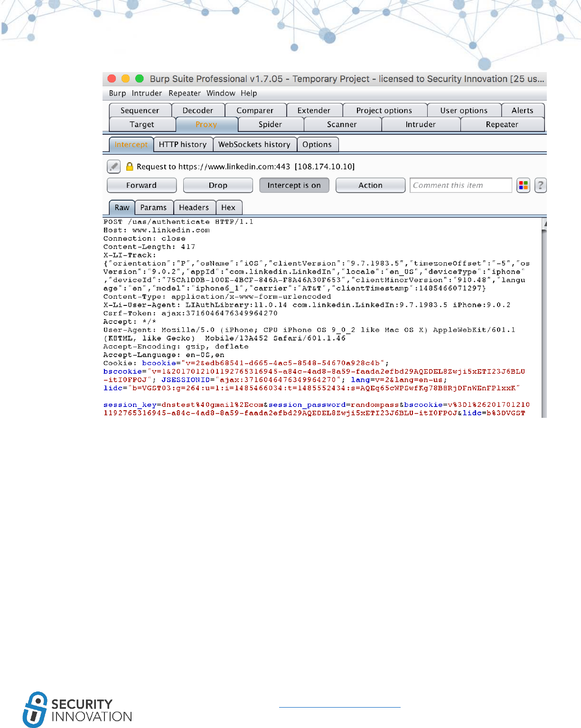The image size is (581, 728).
Task: Open the proxy Options sub-tab
Action: (317, 145)
